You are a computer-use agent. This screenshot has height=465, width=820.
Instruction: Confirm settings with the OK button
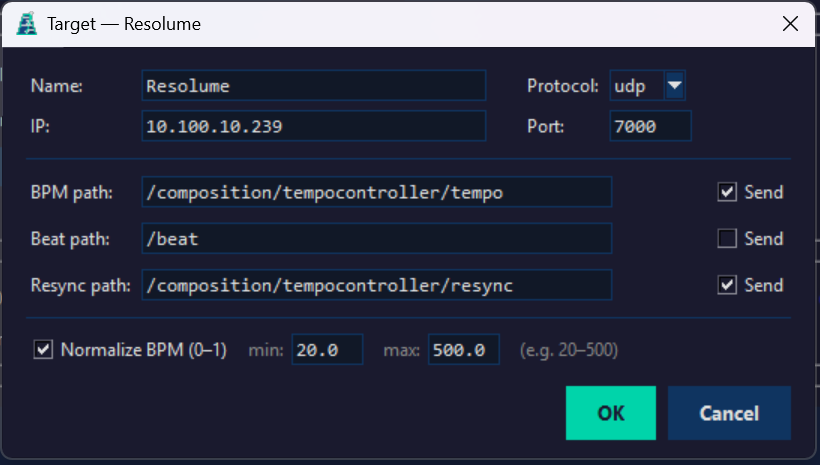coord(611,413)
